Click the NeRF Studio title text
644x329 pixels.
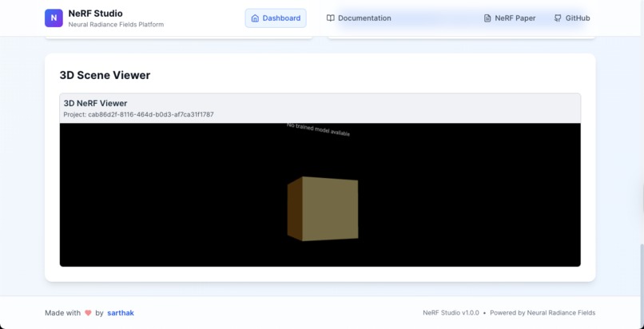[x=95, y=13]
